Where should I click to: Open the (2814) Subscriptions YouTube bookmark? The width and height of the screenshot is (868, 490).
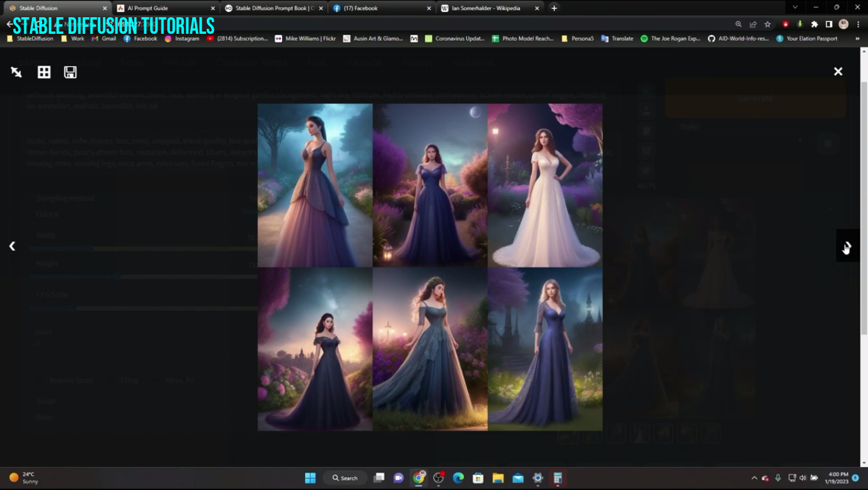(237, 38)
